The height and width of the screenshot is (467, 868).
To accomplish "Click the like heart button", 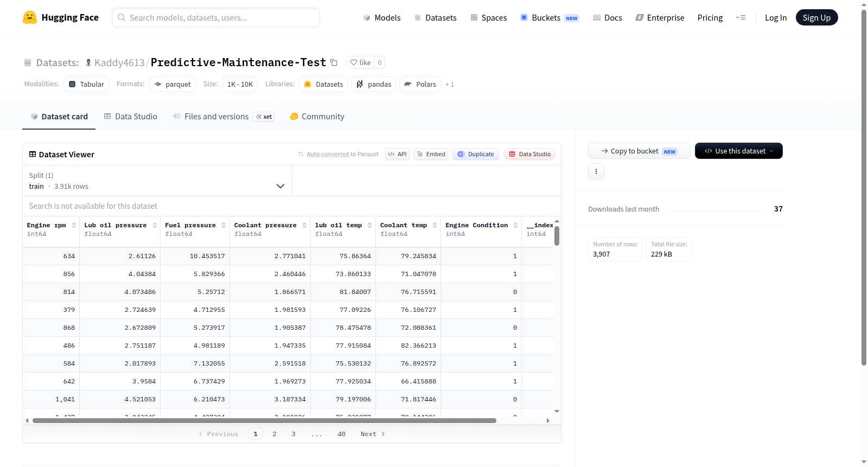I will [x=360, y=62].
